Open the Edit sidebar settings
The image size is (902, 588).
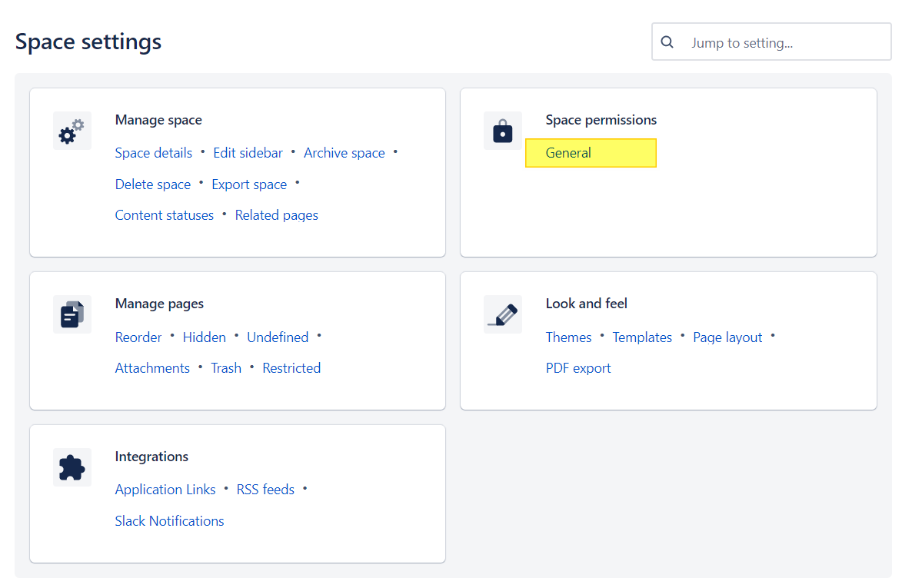tap(248, 152)
